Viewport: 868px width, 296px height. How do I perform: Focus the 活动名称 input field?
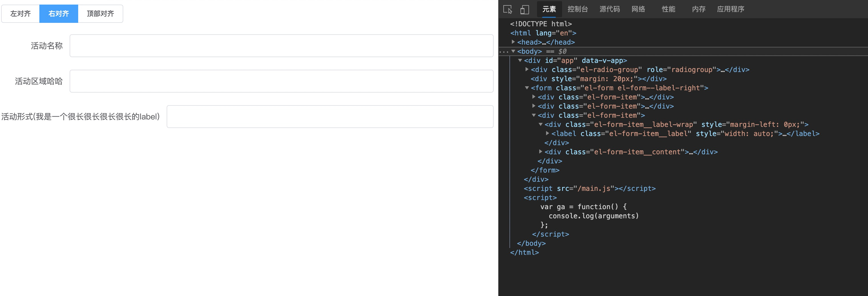pos(282,46)
